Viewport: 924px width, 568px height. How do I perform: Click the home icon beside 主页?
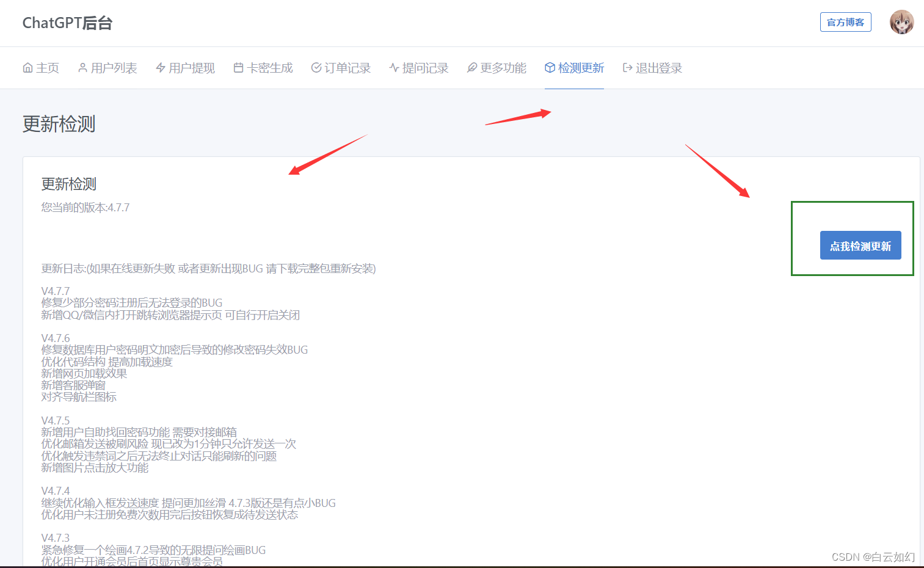[x=27, y=68]
